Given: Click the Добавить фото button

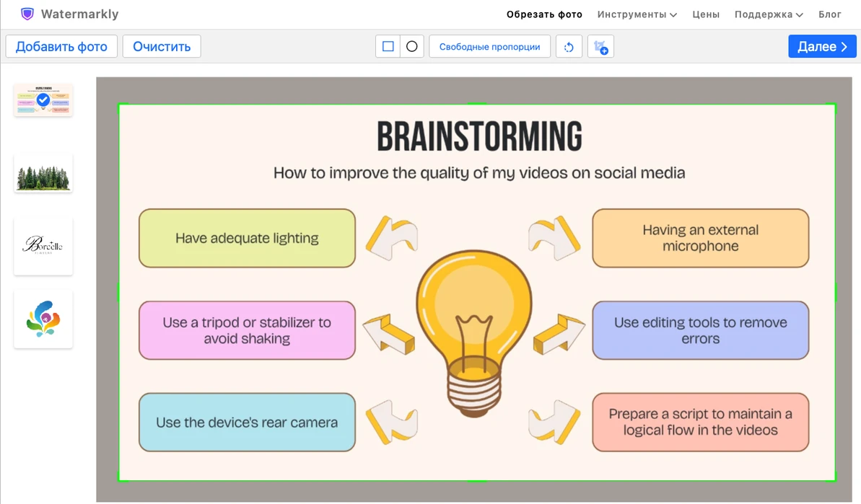Looking at the screenshot, I should pos(61,47).
